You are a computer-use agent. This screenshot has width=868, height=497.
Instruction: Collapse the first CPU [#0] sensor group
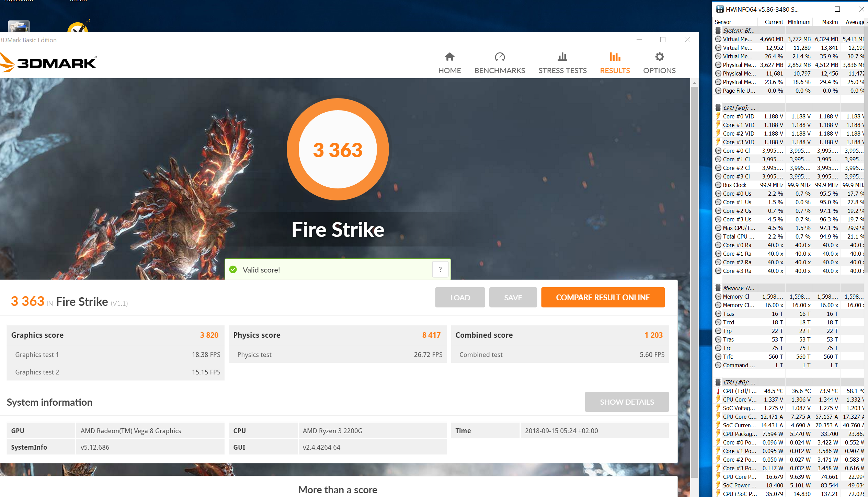pos(738,108)
